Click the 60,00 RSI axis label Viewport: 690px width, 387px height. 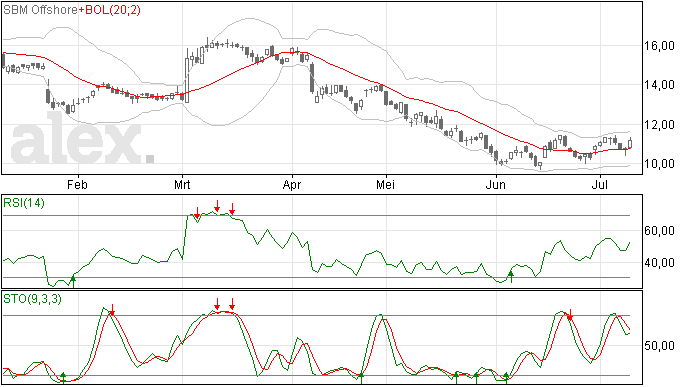tap(659, 231)
